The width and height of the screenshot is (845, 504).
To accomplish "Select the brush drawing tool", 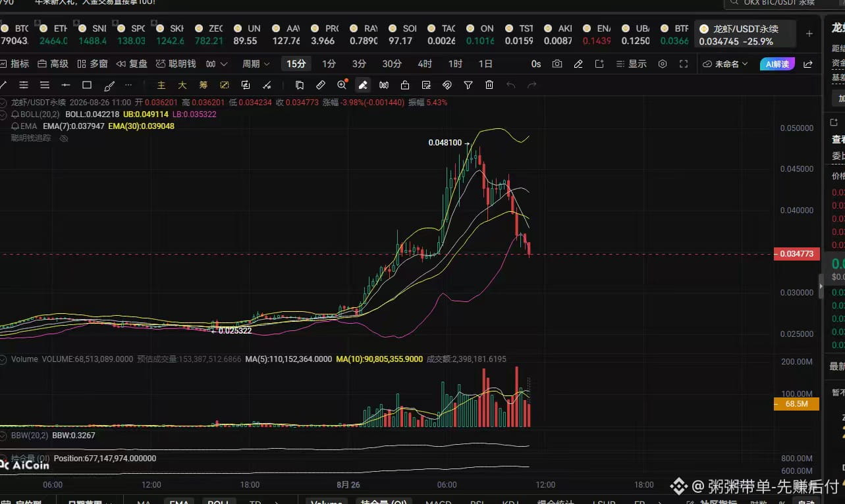I will 109,85.
